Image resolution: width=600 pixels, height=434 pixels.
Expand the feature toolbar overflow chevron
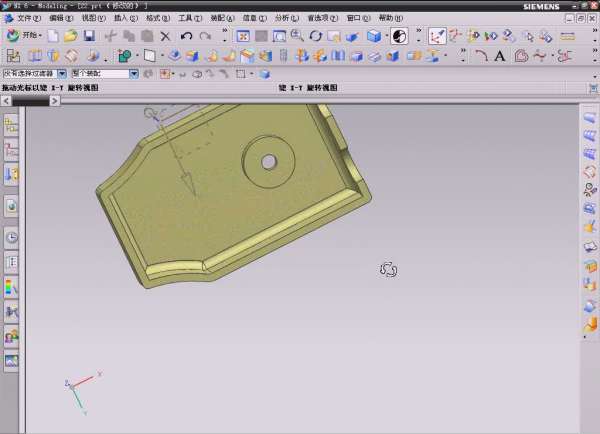pyautogui.click(x=463, y=55)
